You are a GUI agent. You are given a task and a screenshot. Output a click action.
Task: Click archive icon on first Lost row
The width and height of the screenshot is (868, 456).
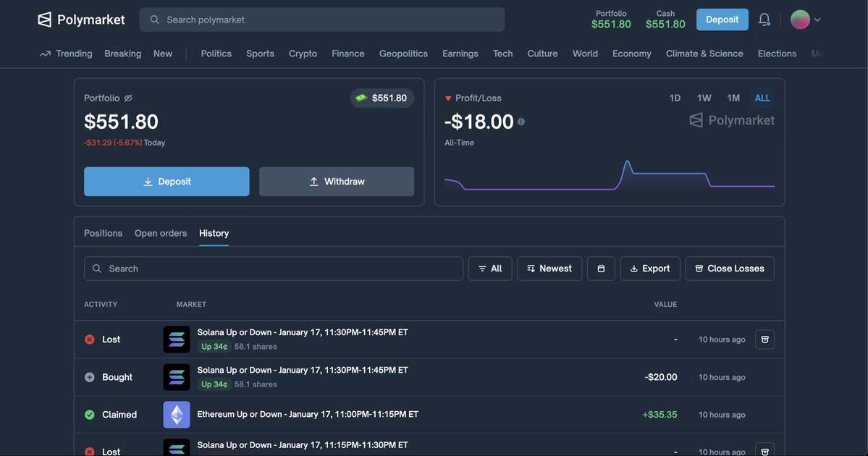pyautogui.click(x=764, y=339)
